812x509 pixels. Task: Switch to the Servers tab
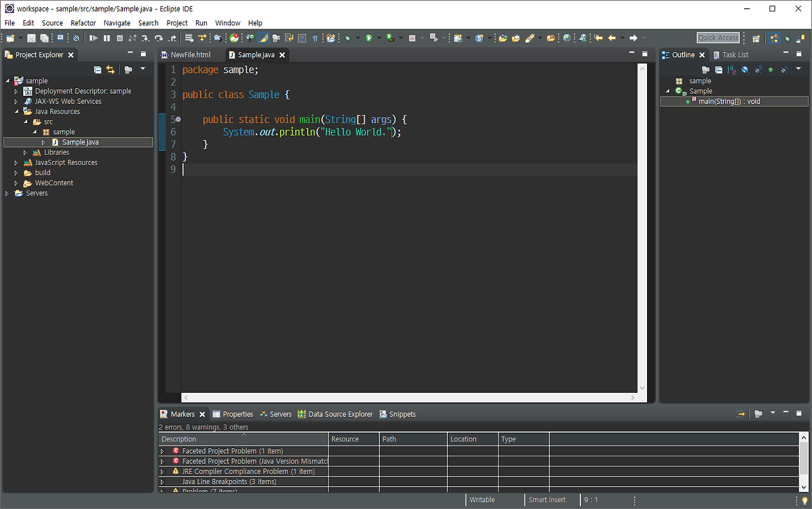(276, 414)
